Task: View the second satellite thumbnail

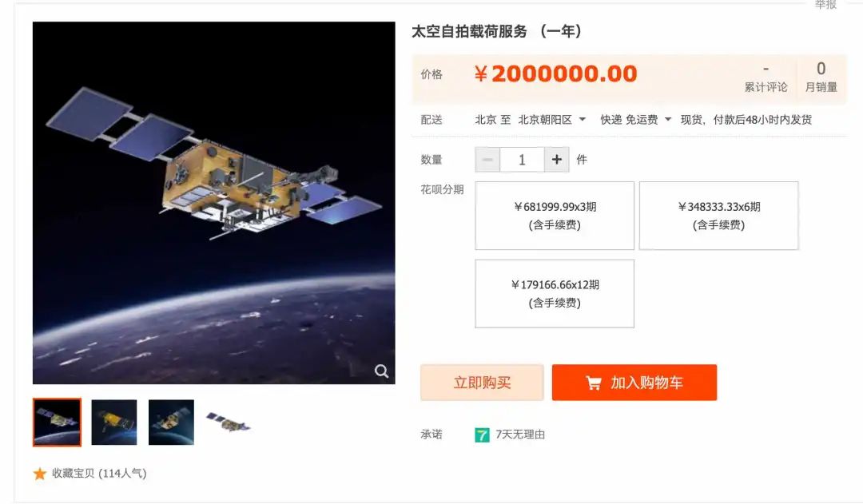Action: (114, 422)
